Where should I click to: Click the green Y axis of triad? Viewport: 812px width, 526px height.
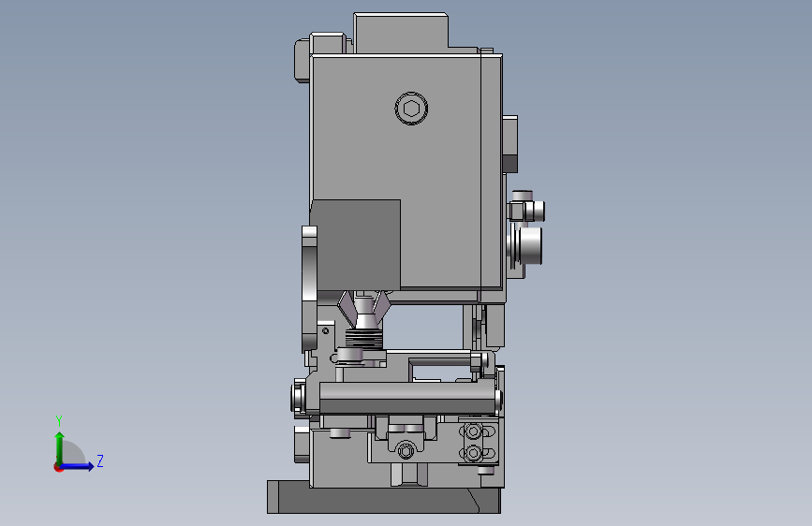pyautogui.click(x=59, y=447)
